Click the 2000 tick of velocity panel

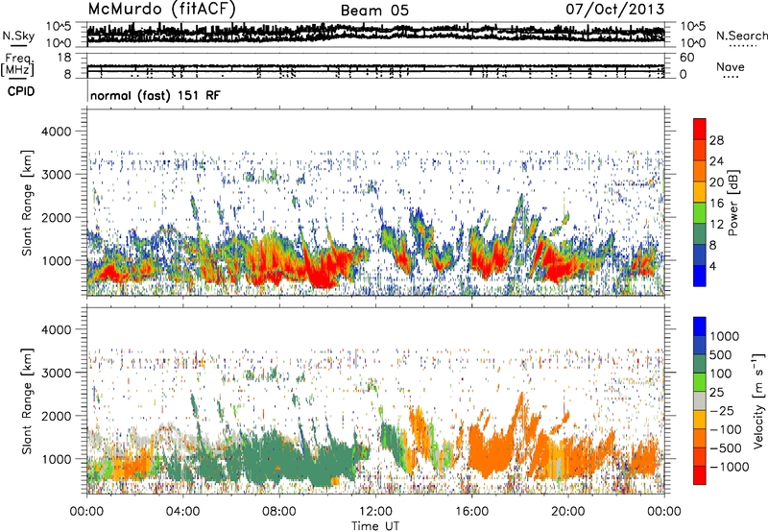pyautogui.click(x=56, y=416)
